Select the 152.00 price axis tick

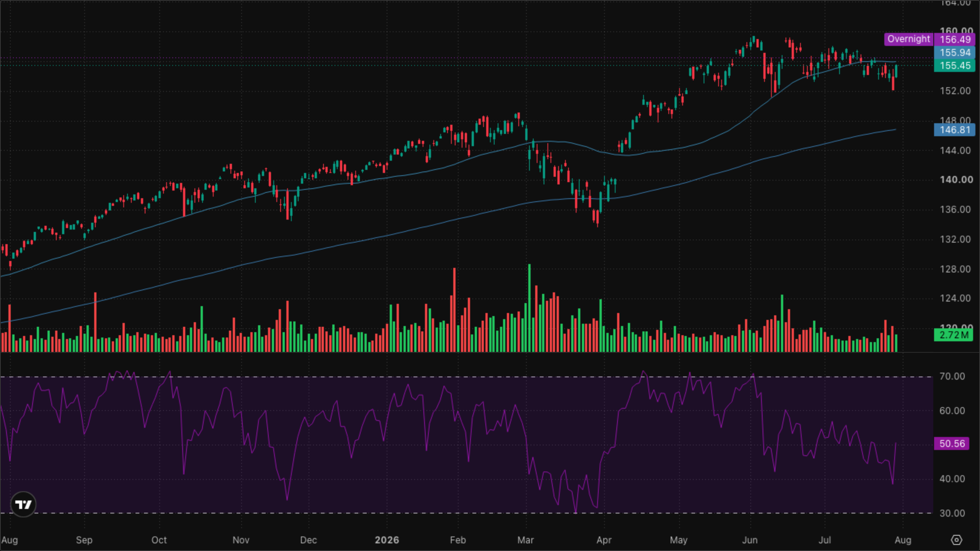tap(955, 91)
